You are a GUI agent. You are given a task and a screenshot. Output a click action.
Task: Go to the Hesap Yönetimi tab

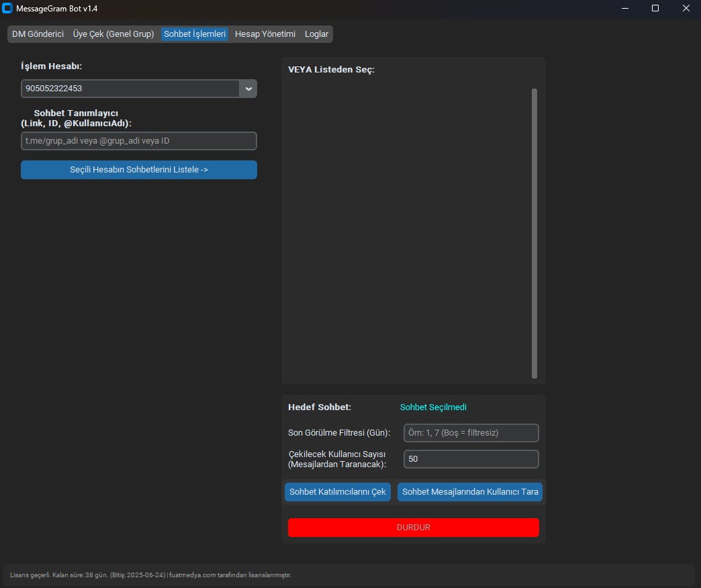pyautogui.click(x=265, y=34)
